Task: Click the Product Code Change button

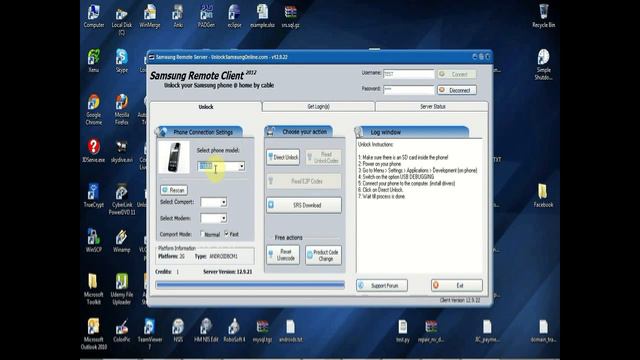Action: [x=323, y=255]
